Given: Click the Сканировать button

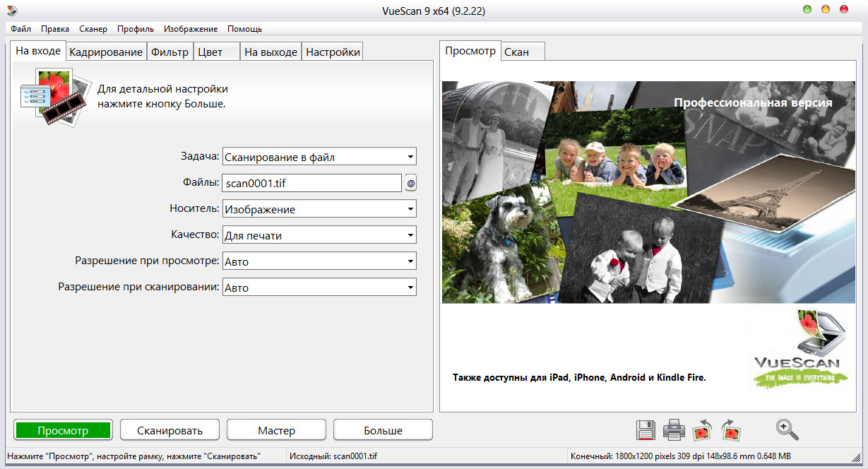Looking at the screenshot, I should [170, 430].
